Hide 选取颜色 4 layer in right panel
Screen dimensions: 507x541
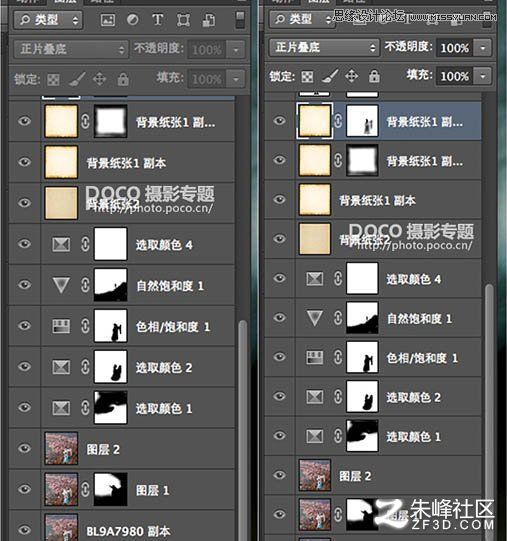(x=279, y=278)
